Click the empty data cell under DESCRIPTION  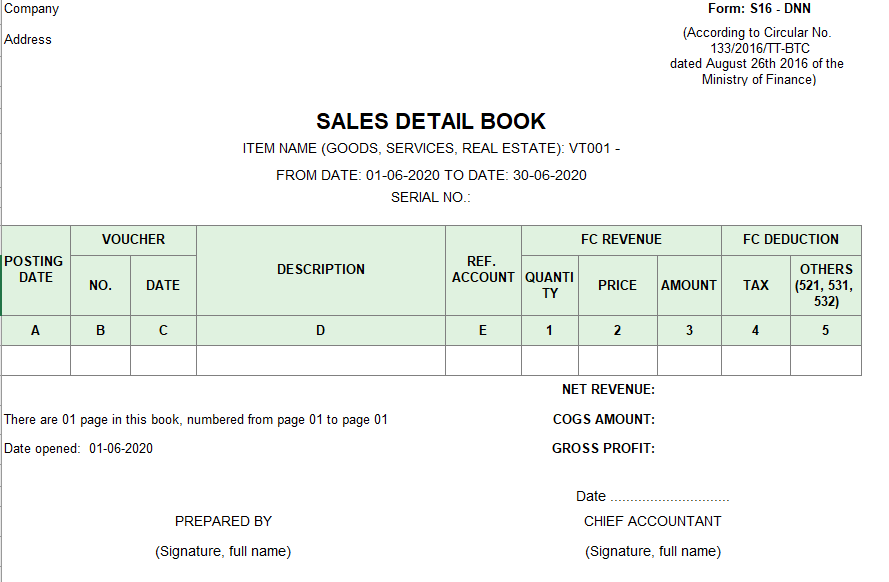pos(320,360)
